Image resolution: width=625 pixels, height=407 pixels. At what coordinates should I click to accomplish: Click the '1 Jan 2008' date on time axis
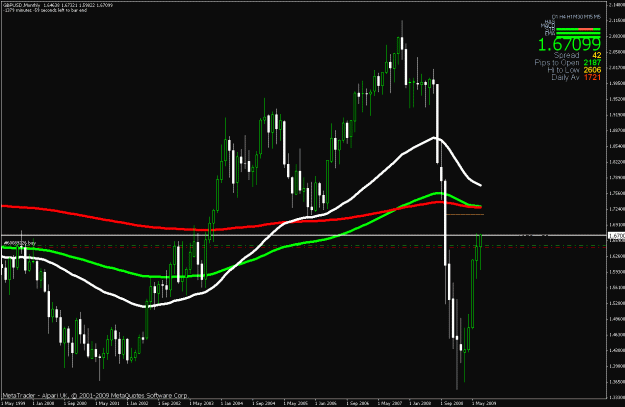tap(420, 403)
